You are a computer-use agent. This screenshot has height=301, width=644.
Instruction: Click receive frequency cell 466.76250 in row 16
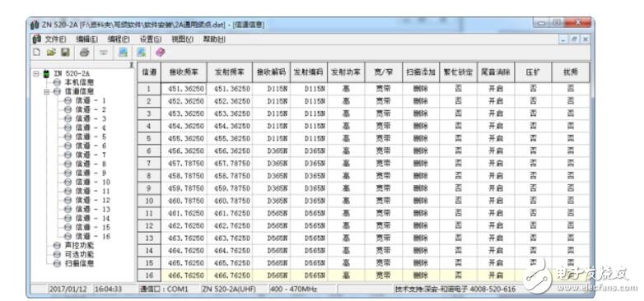[x=184, y=276]
